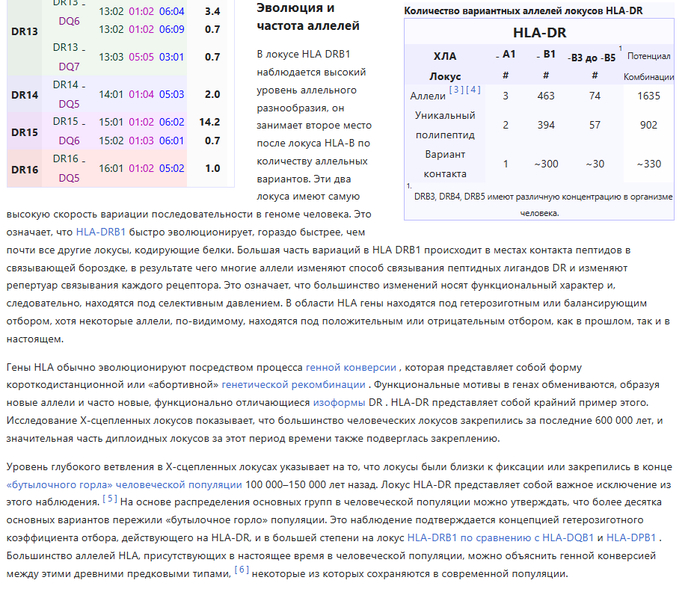Open the 06:09 allele link
The width and height of the screenshot is (700, 595).
point(171,29)
